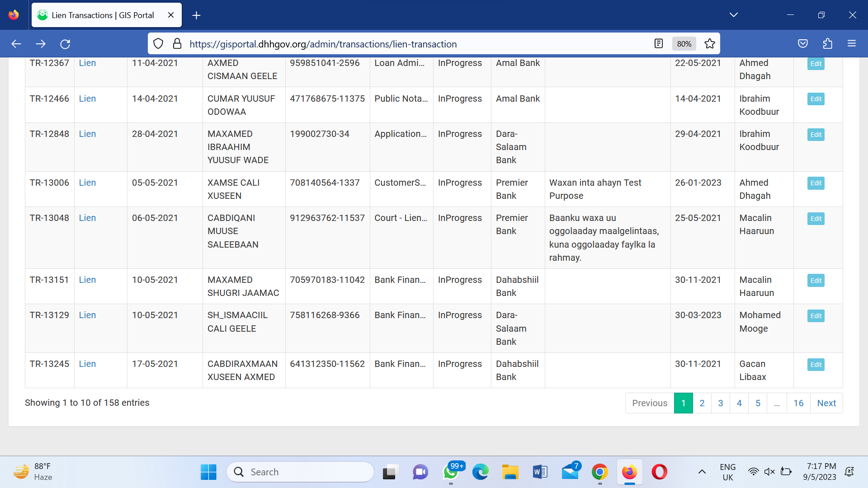The image size is (868, 488).
Task: Edit transaction TR-12466
Action: point(816,99)
